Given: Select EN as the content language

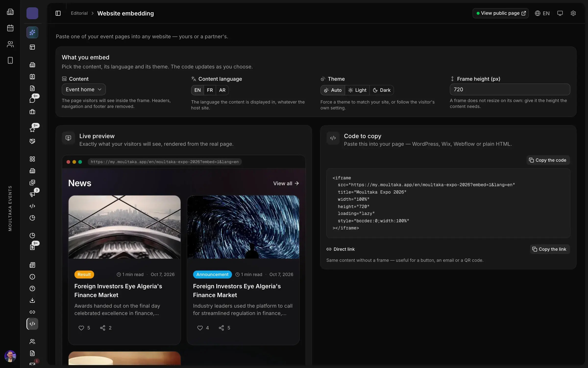Looking at the screenshot, I should click(197, 90).
